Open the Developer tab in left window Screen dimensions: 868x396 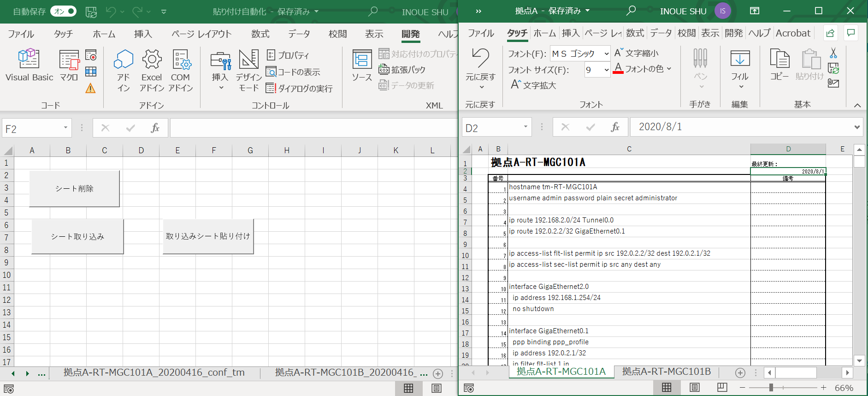pyautogui.click(x=410, y=34)
